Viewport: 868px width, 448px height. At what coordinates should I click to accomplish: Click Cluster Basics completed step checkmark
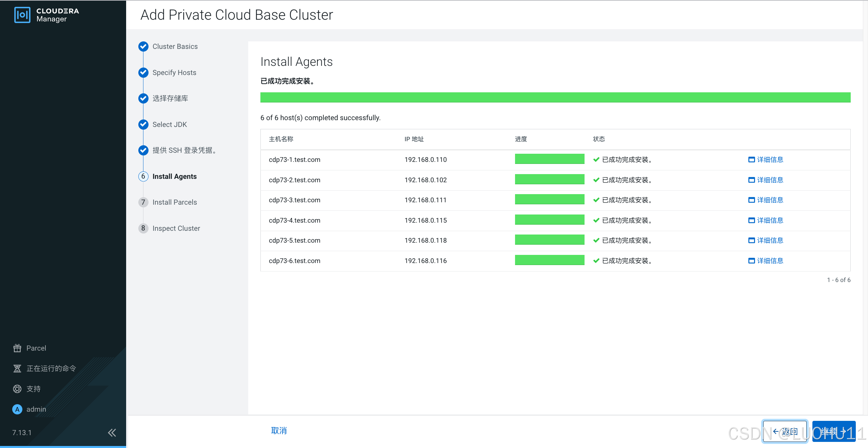[143, 46]
